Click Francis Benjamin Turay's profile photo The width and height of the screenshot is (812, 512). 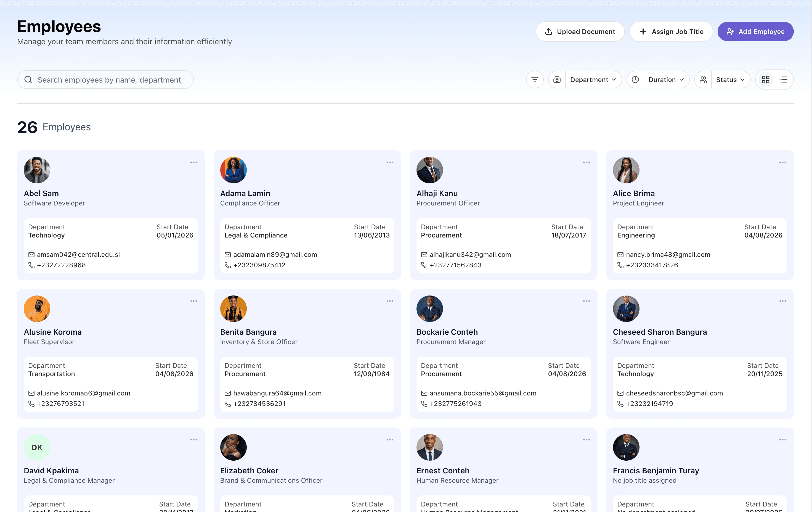(x=626, y=448)
